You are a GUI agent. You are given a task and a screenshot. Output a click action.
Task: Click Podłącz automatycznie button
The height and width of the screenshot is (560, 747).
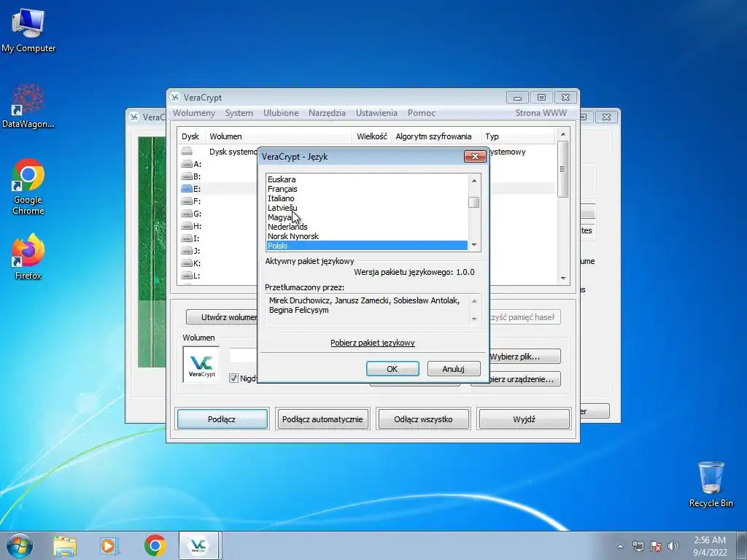pyautogui.click(x=322, y=419)
